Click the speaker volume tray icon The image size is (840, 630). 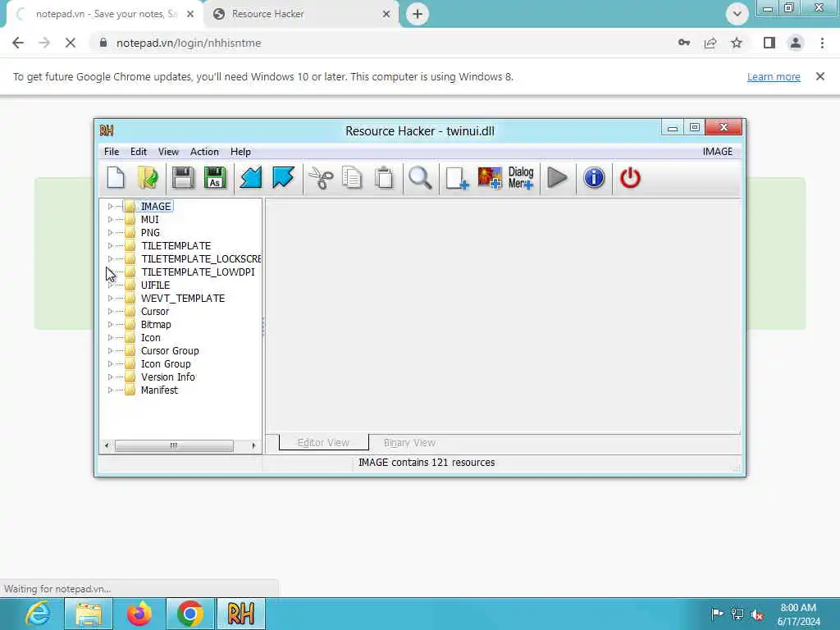coord(757,614)
